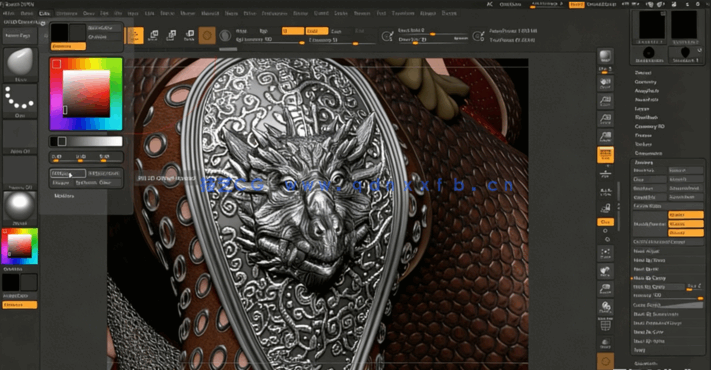Image resolution: width=711 pixels, height=370 pixels.
Task: Click the Zoom document icon on right shelf
Action: (x=605, y=101)
